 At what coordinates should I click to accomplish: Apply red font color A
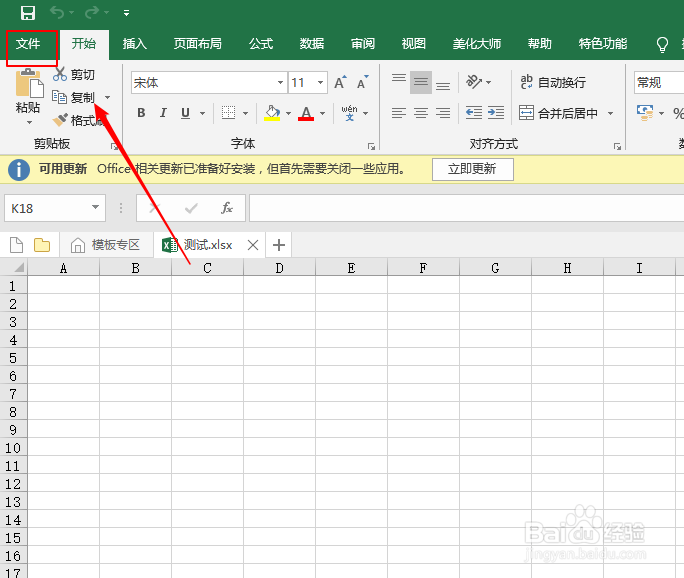306,113
